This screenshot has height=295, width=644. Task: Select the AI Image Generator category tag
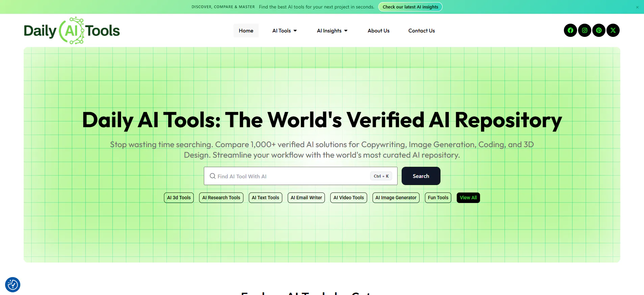[x=396, y=198]
